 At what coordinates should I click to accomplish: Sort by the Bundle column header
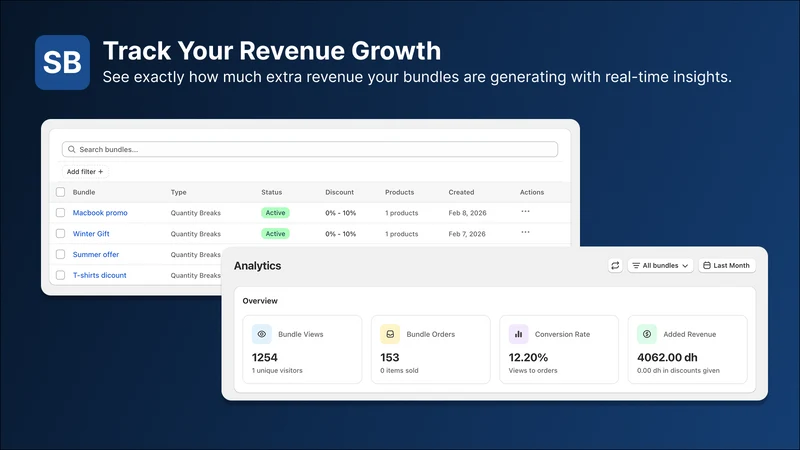(x=84, y=192)
